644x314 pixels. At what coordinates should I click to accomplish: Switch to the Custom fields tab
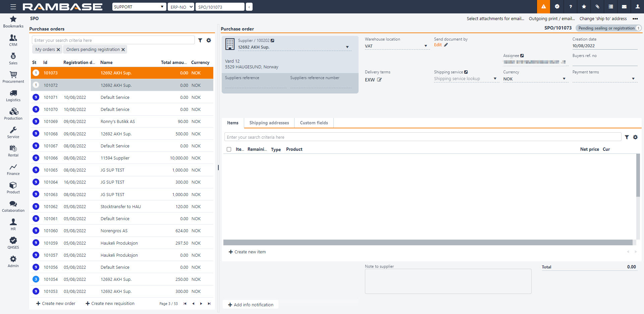coord(314,123)
